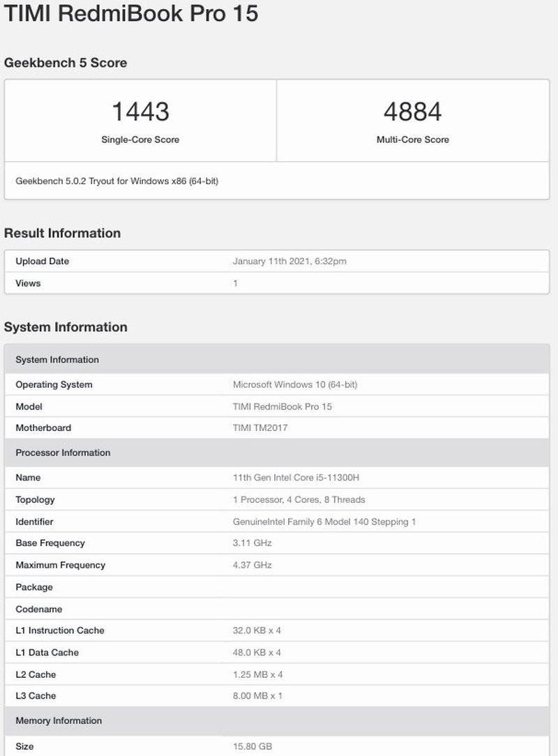Click the TIMI RedmiBook Pro 15 page title

(x=131, y=14)
